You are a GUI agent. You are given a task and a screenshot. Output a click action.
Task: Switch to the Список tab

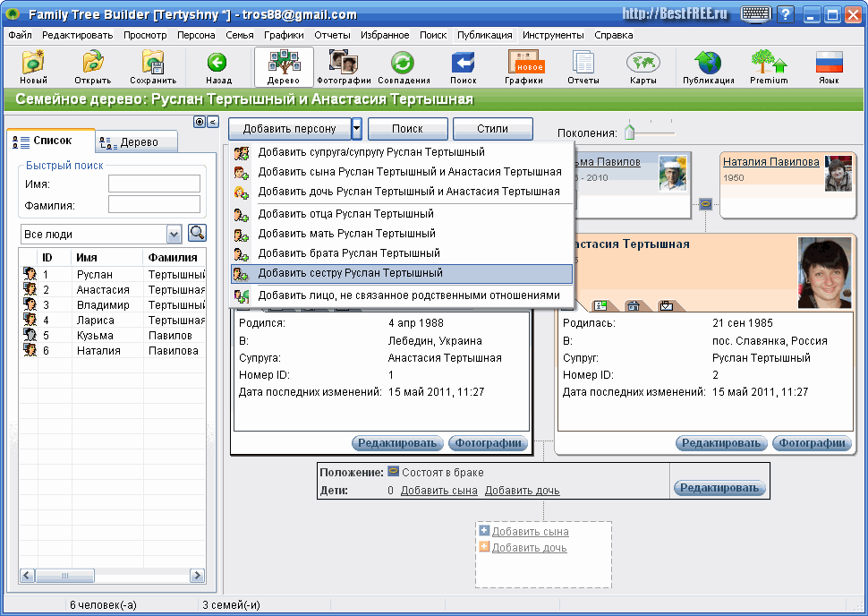point(50,141)
